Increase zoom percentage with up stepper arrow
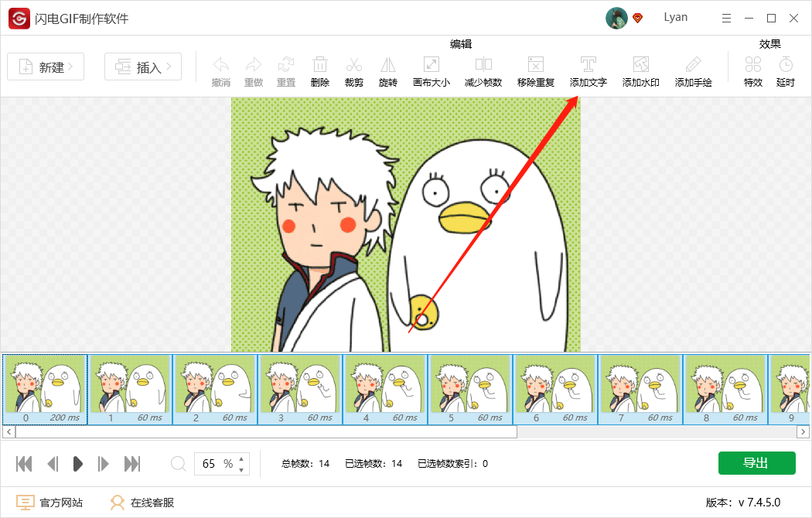This screenshot has width=812, height=518. click(241, 458)
